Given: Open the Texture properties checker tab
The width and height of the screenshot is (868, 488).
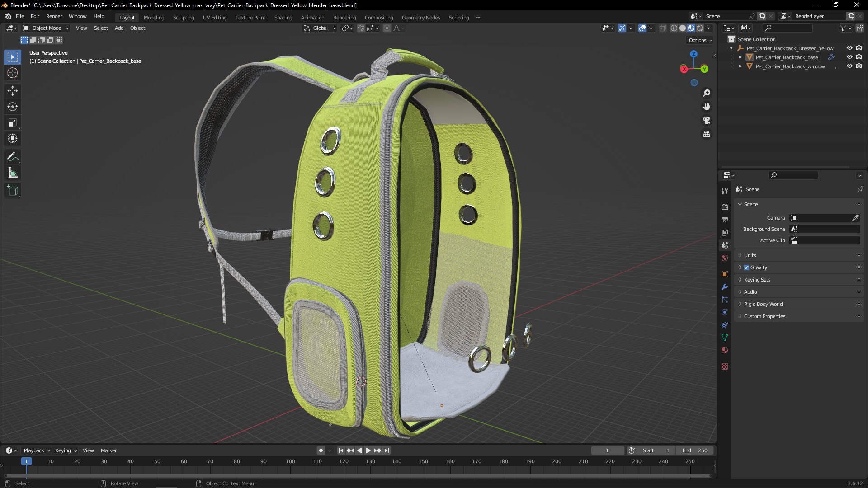Looking at the screenshot, I should [x=725, y=366].
